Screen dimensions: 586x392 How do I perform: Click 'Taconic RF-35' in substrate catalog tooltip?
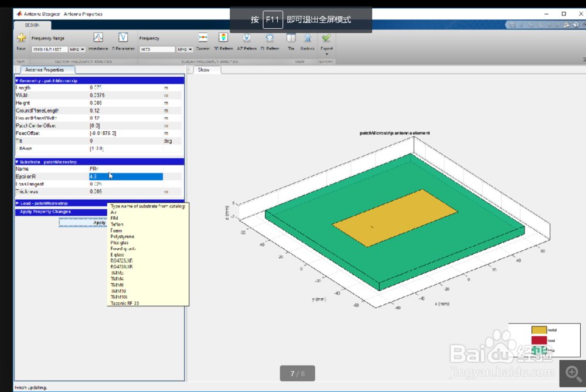tap(124, 303)
